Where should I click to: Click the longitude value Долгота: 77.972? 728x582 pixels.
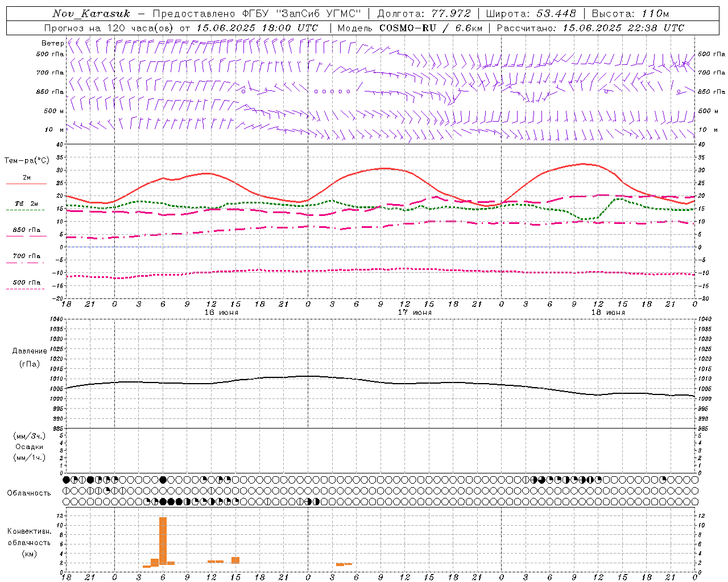(424, 14)
